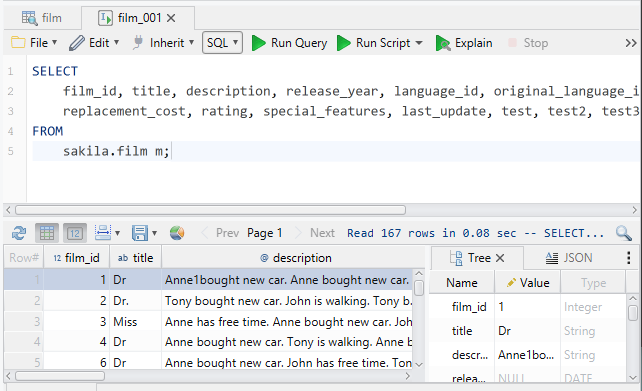Viewport: 642px width, 391px height.
Task: Click the chart pie icon
Action: [177, 233]
